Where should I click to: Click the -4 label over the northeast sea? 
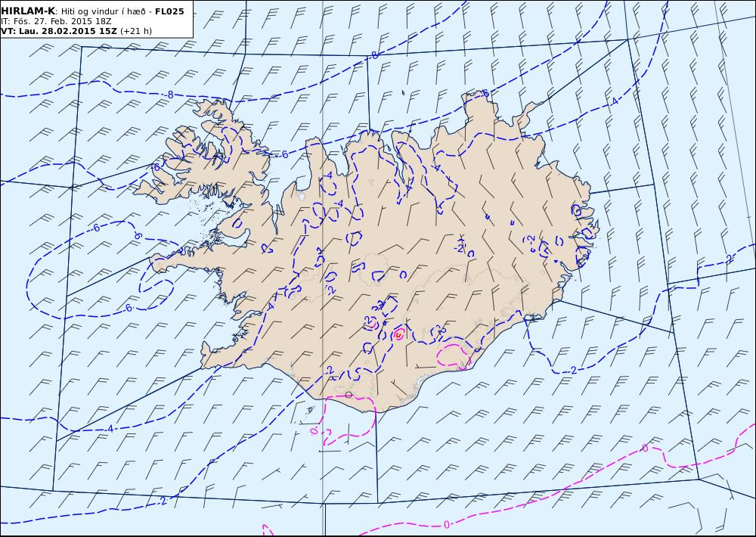[x=613, y=101]
